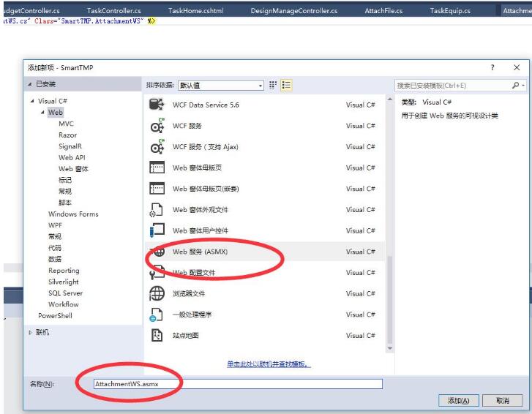532x414 pixels.
Task: Click the 名称 input field
Action: click(x=238, y=384)
